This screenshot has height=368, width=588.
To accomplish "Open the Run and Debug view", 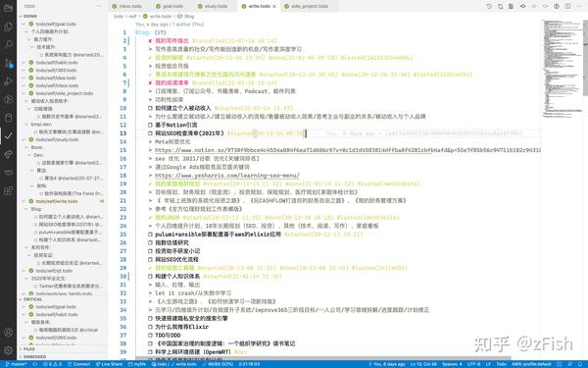I will [x=8, y=81].
